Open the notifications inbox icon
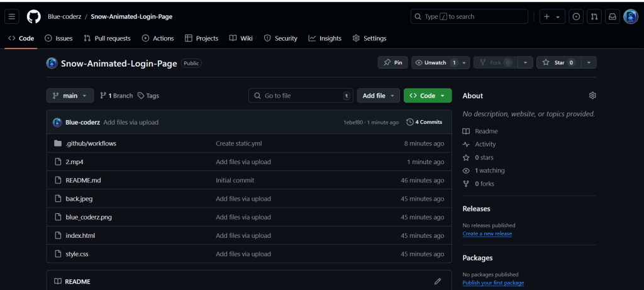This screenshot has height=290, width=644. point(613,16)
